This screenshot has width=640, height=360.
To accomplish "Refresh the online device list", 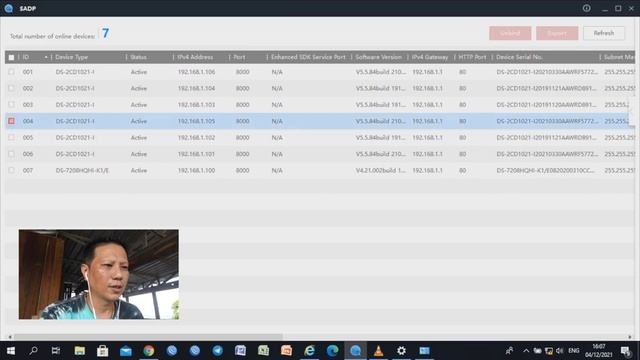I will (604, 33).
